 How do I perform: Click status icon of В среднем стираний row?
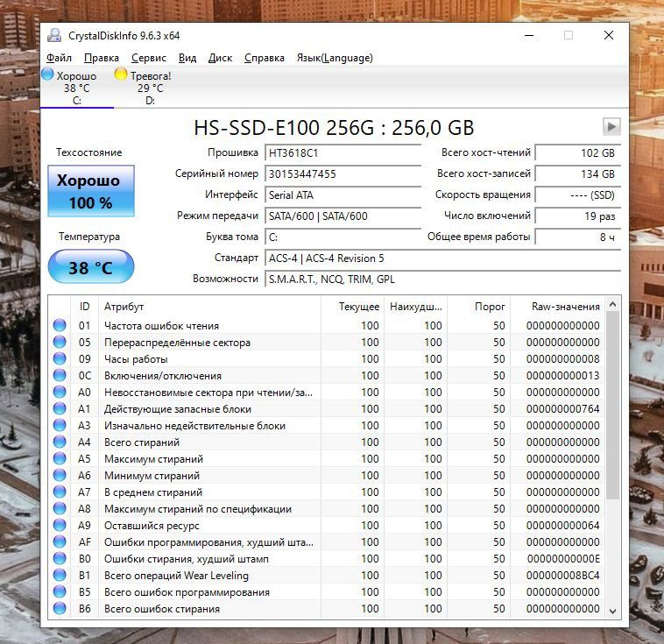tap(60, 492)
